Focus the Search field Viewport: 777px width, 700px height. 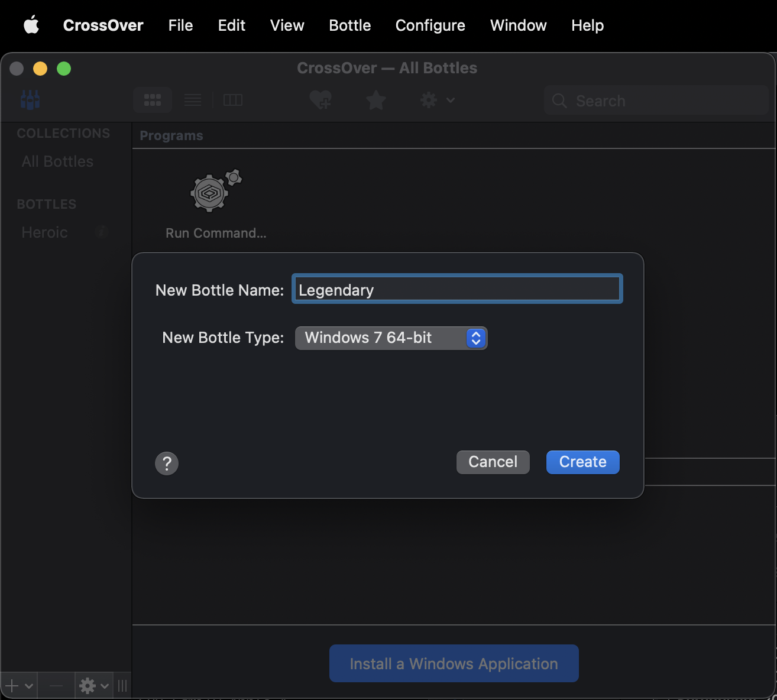point(656,101)
